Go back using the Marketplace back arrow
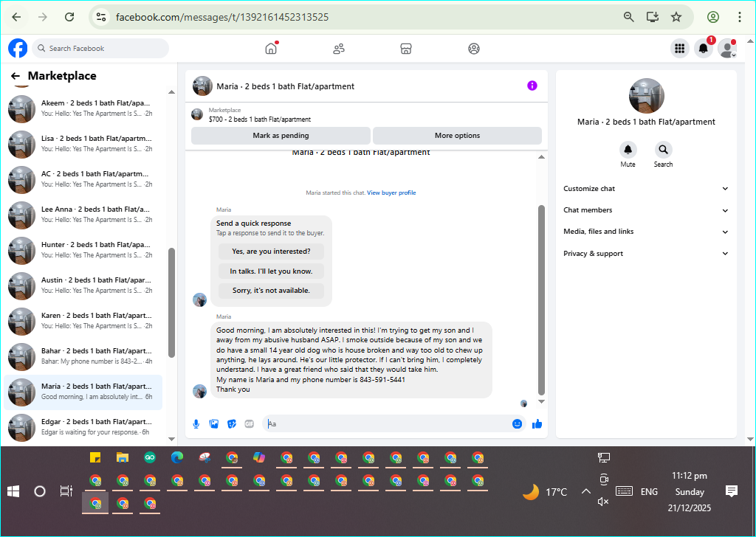Viewport: 756px width, 537px height. click(16, 76)
